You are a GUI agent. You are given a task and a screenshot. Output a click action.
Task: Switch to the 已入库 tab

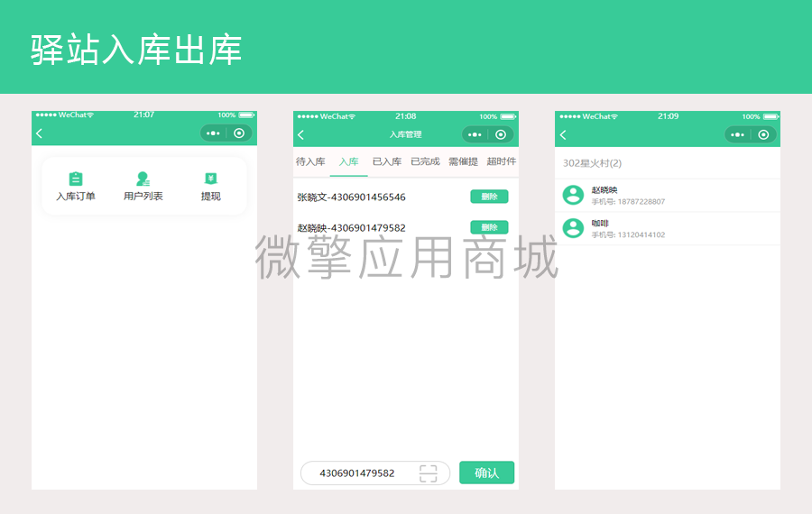coord(387,161)
